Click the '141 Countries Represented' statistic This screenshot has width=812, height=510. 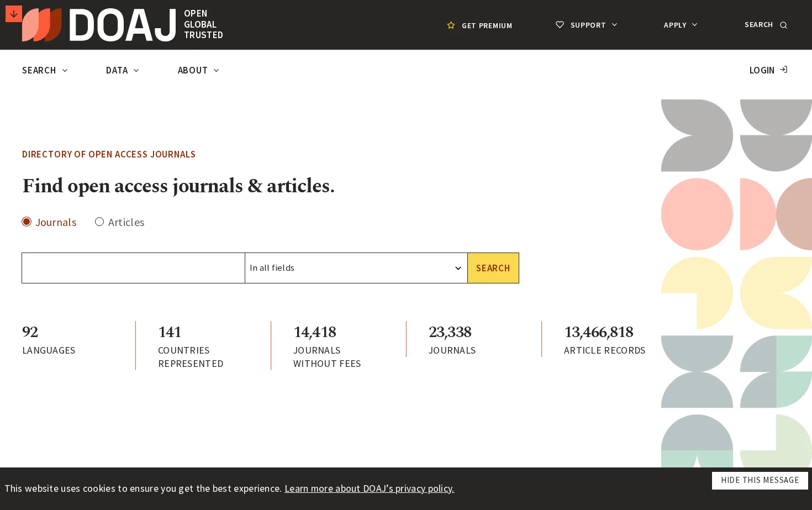click(191, 346)
